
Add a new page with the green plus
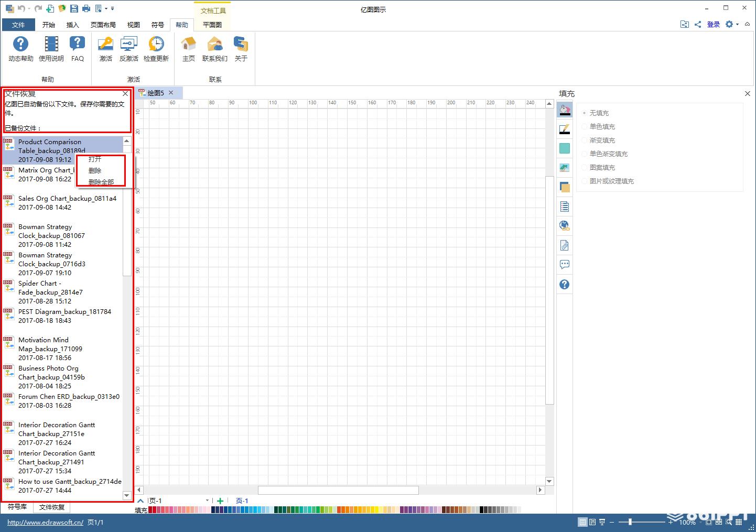(x=220, y=501)
